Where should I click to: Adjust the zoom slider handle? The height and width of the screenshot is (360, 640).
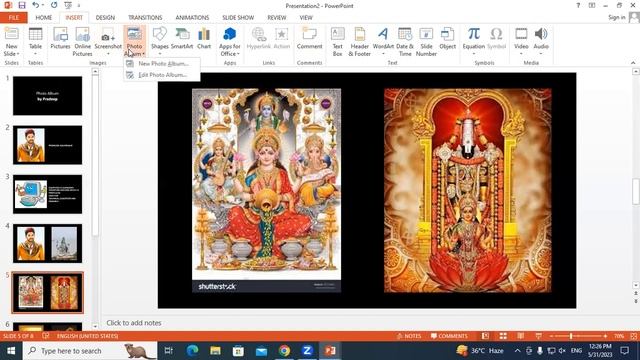pyautogui.click(x=571, y=336)
